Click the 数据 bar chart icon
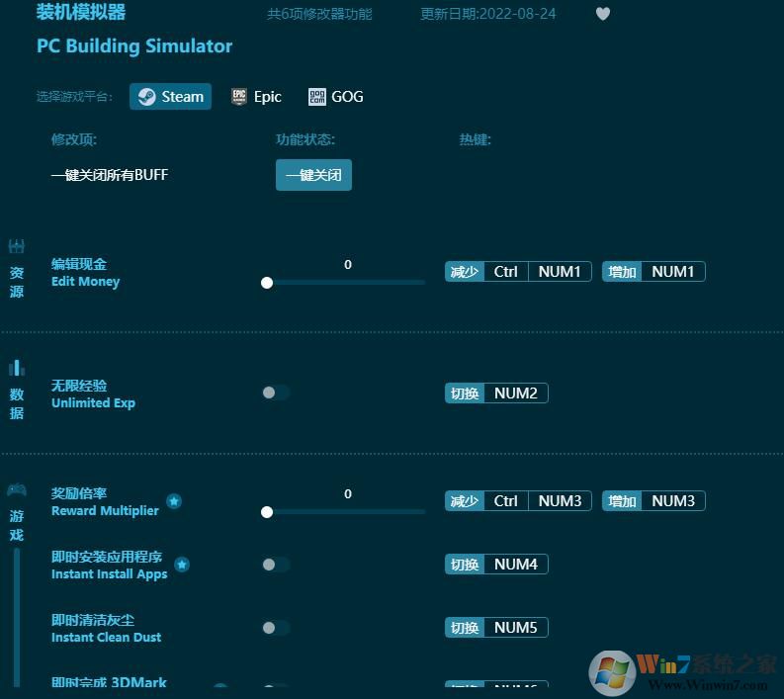Image resolution: width=784 pixels, height=699 pixels. (17, 368)
